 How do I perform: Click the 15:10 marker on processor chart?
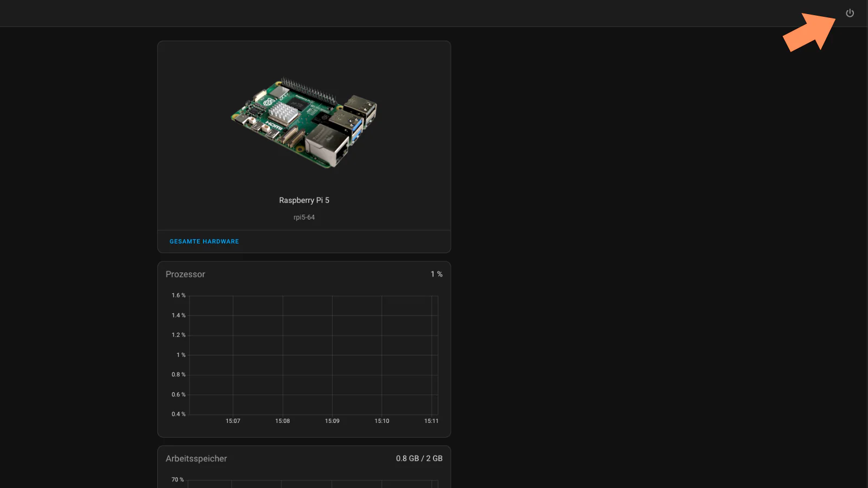point(382,421)
